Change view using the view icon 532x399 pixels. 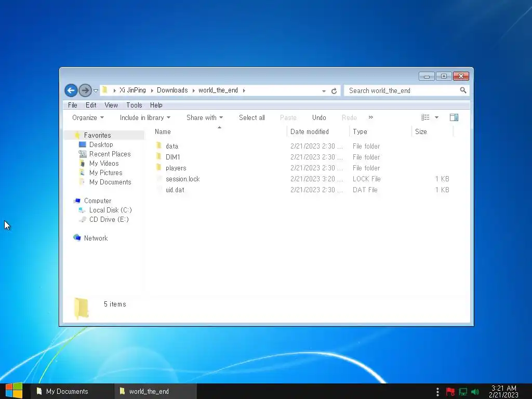pyautogui.click(x=425, y=117)
